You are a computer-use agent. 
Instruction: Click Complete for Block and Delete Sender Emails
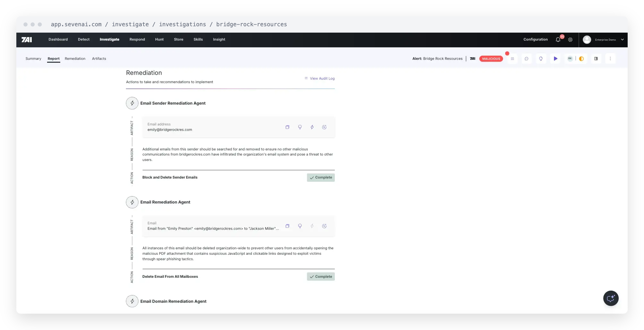[321, 177]
